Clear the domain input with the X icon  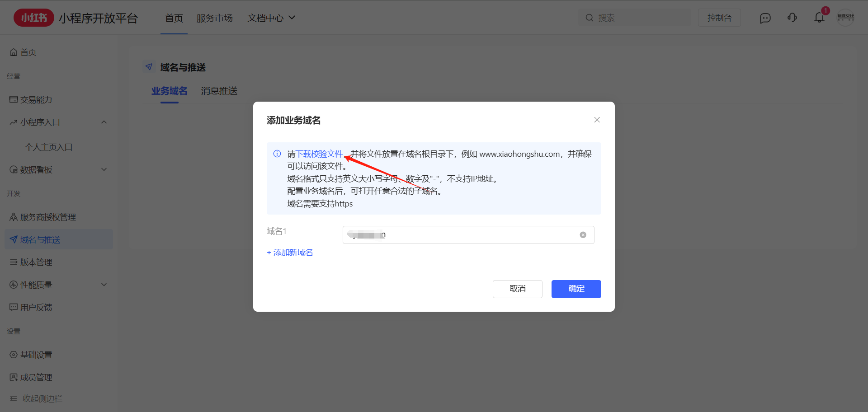tap(583, 235)
